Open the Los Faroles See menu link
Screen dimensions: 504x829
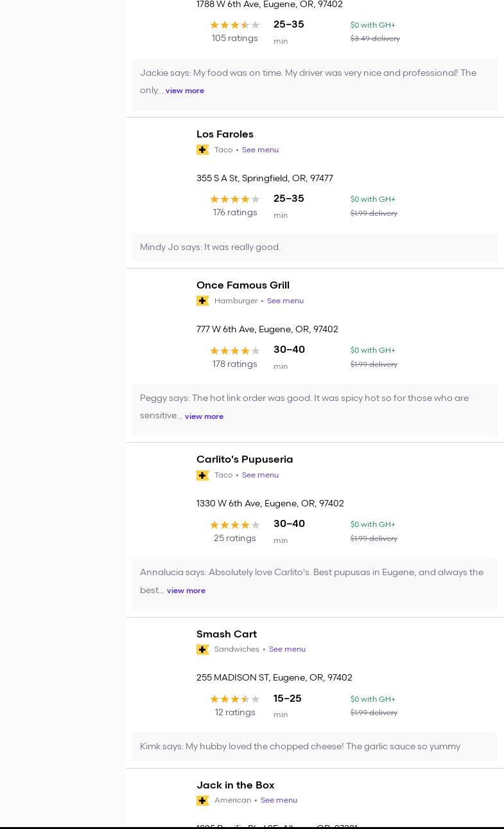260,150
